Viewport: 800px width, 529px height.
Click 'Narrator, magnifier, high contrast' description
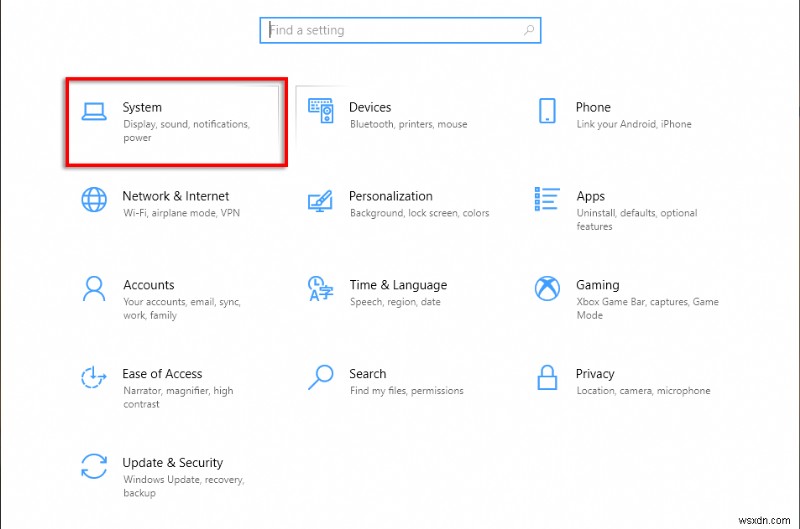tap(178, 397)
